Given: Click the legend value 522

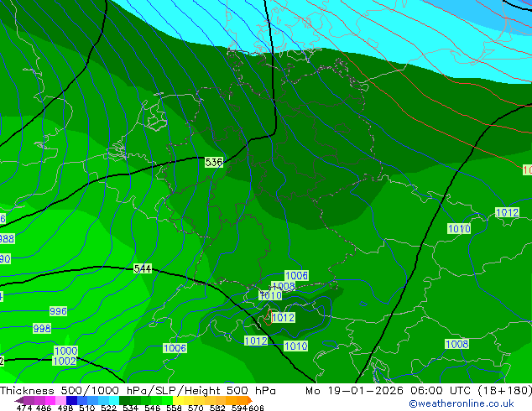Looking at the screenshot, I should click(108, 408).
